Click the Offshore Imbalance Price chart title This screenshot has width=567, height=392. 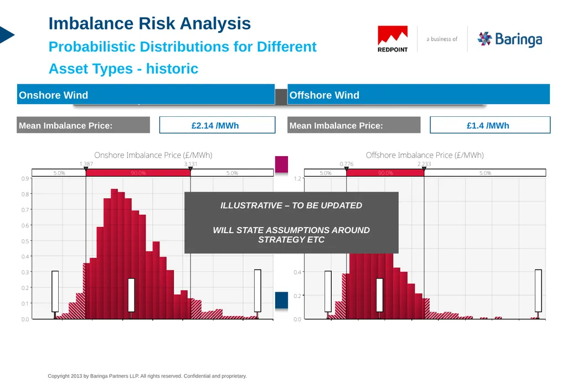click(x=425, y=155)
